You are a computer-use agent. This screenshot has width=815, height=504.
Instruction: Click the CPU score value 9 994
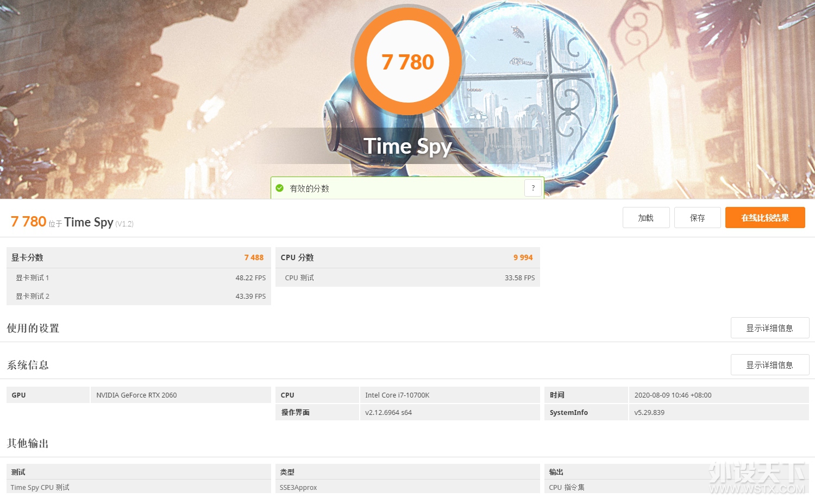pos(523,257)
